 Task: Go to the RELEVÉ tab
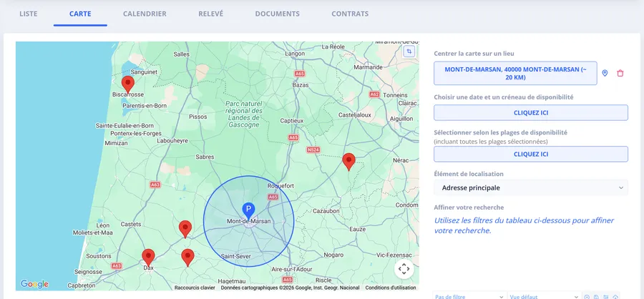(210, 14)
